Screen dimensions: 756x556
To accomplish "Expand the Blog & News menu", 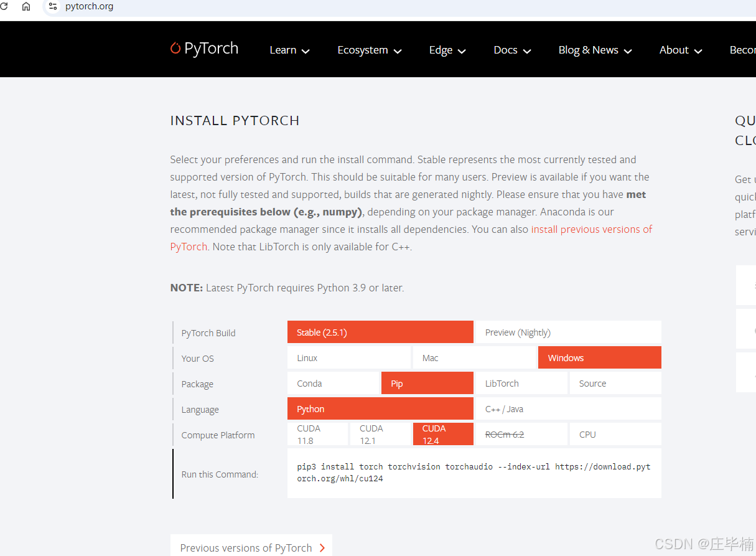I will 595,50.
